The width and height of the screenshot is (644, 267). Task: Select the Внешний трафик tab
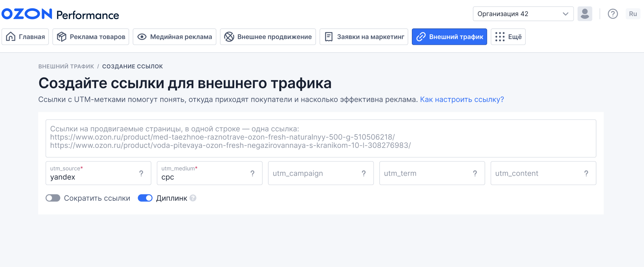click(x=449, y=37)
